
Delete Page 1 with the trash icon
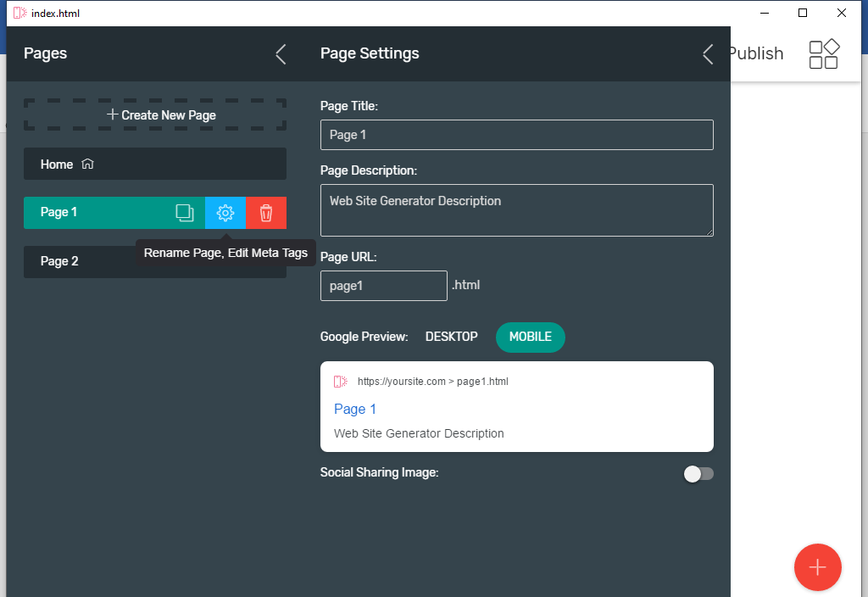point(266,213)
